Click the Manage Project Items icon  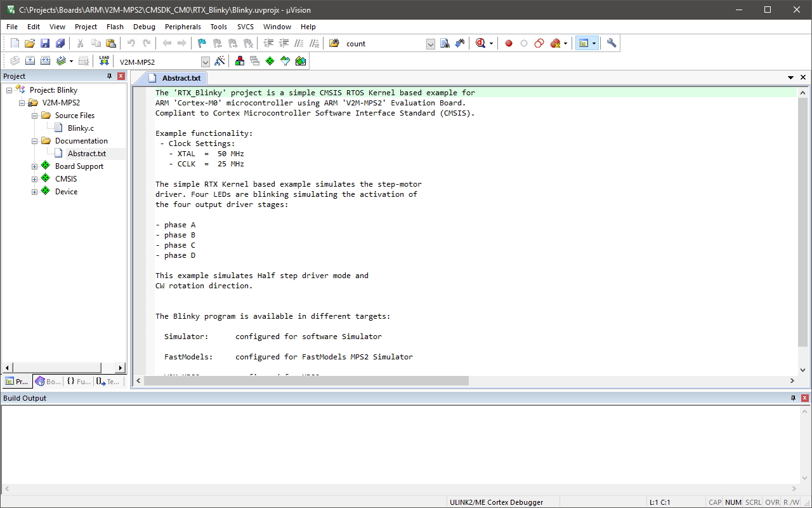point(240,61)
